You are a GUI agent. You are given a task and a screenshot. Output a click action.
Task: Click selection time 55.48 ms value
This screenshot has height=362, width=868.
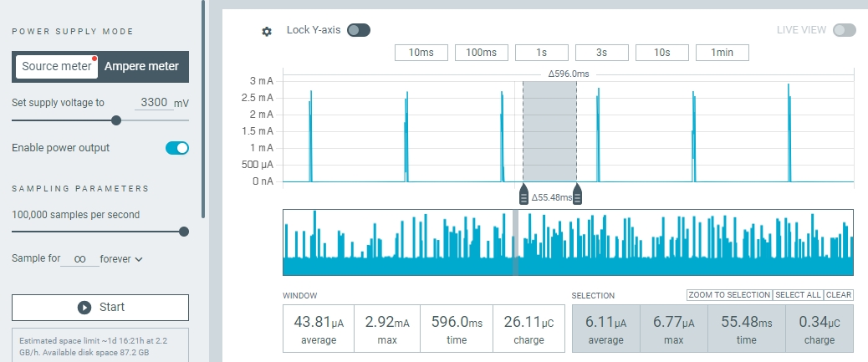[x=746, y=322]
